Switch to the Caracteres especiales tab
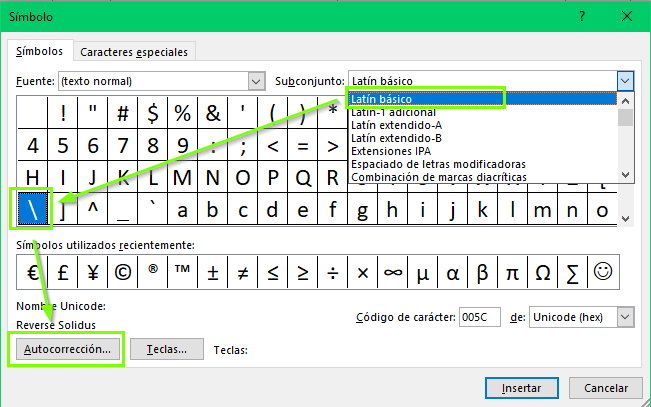The height and width of the screenshot is (407, 651). point(134,52)
